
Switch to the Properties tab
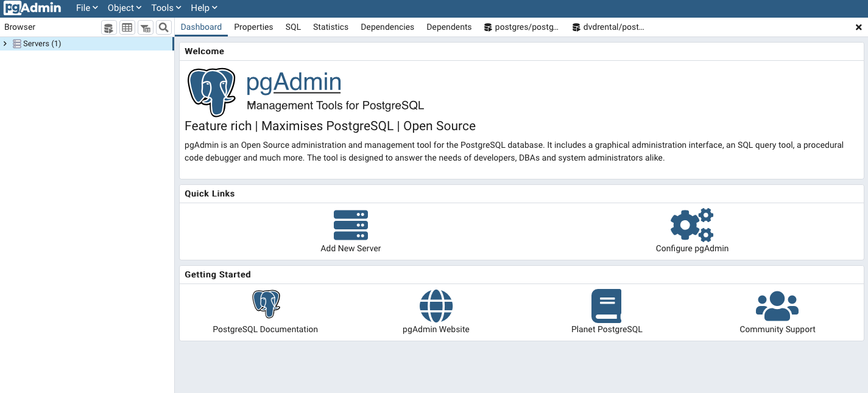[253, 27]
